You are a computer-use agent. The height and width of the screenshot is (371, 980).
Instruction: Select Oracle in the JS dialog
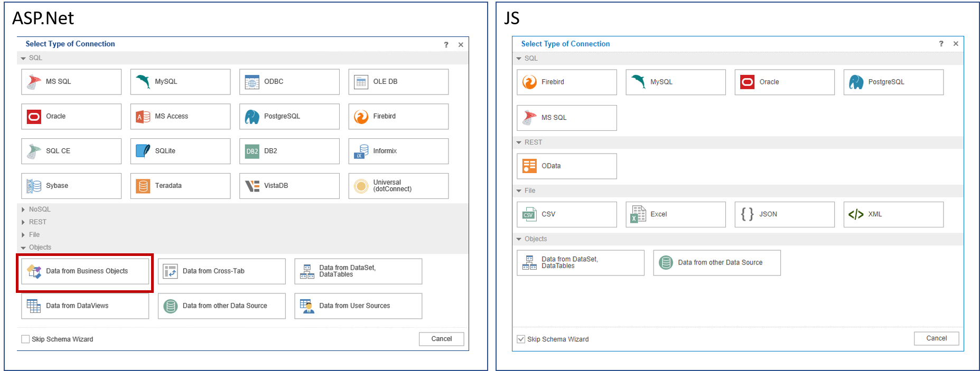pos(785,82)
